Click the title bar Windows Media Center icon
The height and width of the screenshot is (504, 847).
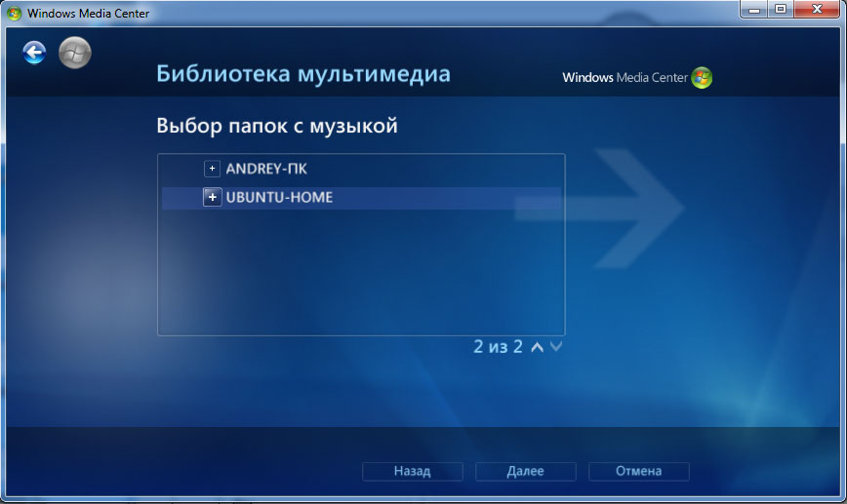(14, 13)
